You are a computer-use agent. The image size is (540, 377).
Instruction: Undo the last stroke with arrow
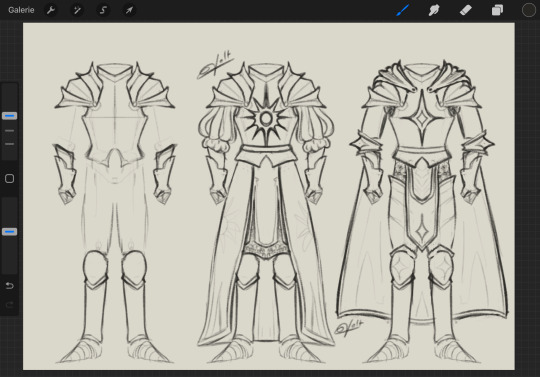tap(10, 285)
